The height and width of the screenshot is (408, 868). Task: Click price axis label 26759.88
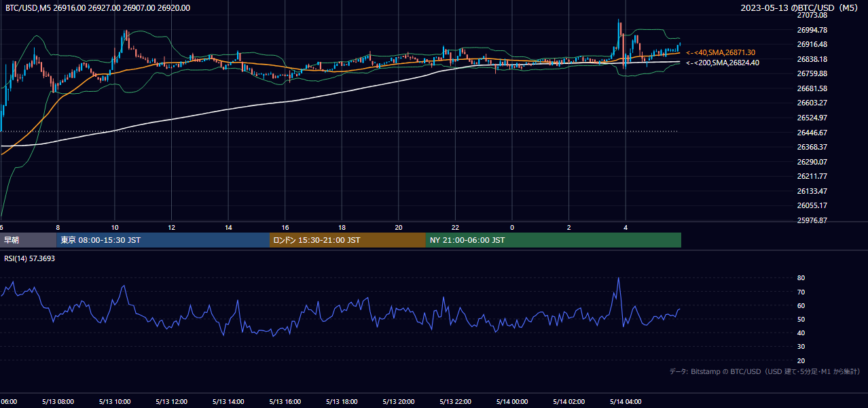click(811, 73)
